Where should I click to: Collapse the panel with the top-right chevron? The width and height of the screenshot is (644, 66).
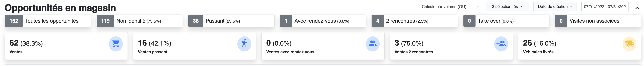pos(637,8)
